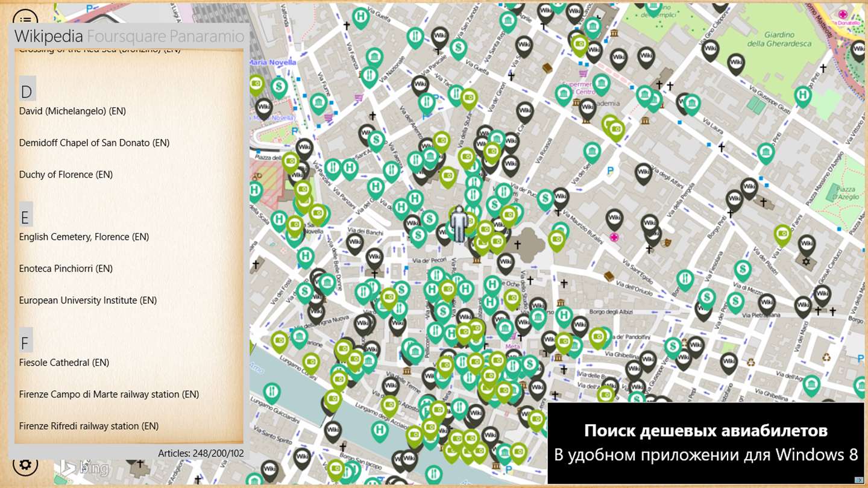Click the Articles: 248/200/102 counter

click(x=201, y=453)
